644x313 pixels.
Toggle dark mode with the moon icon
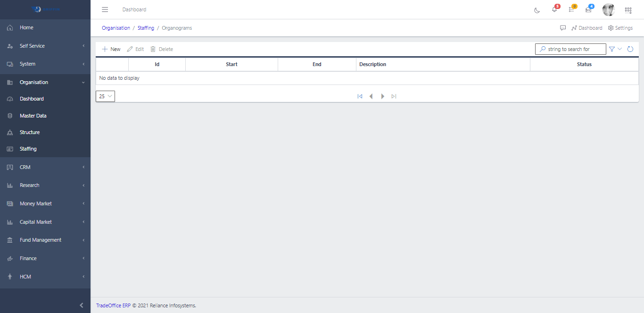click(x=537, y=10)
